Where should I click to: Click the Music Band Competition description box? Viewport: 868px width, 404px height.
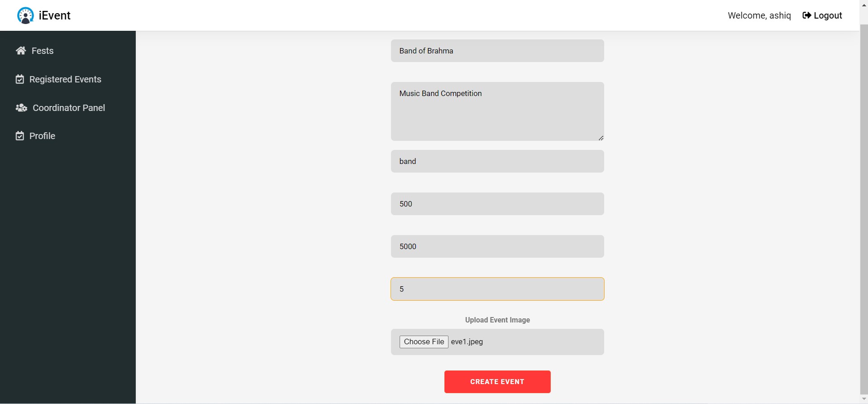click(x=497, y=111)
